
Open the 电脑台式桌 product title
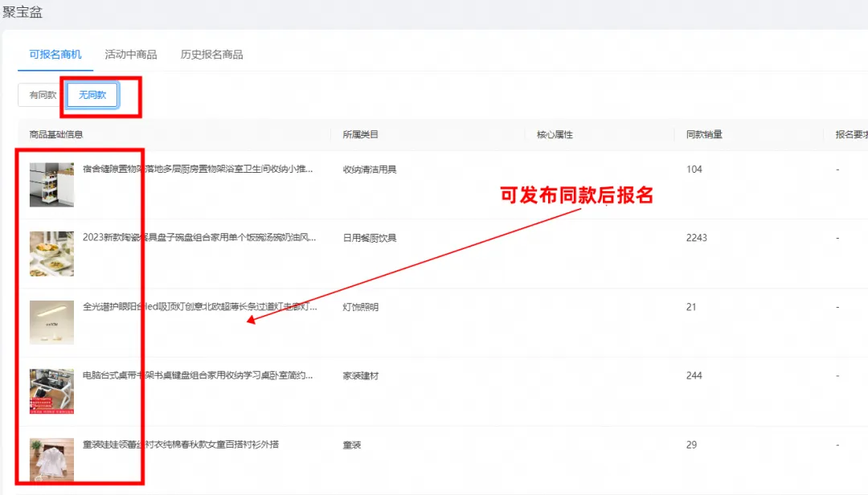198,375
